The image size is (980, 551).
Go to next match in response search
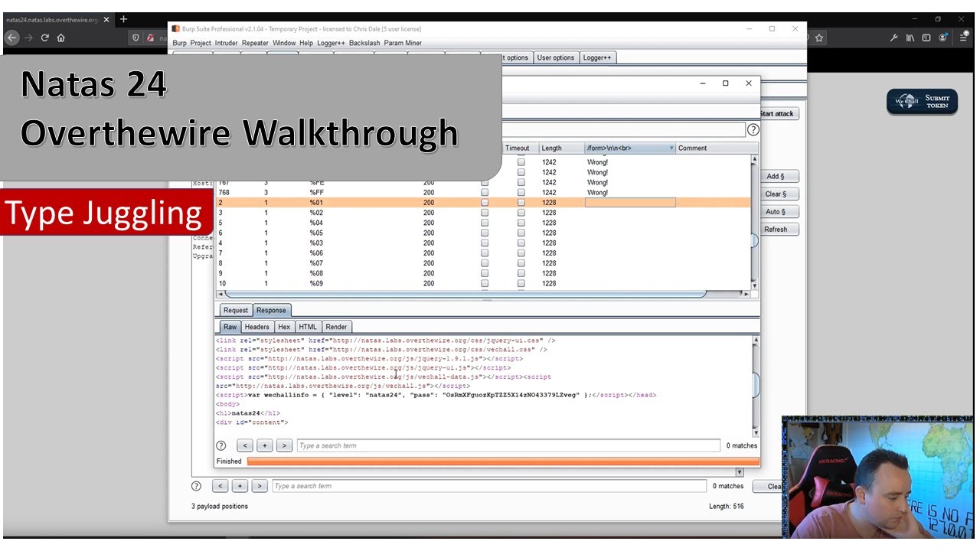point(284,445)
